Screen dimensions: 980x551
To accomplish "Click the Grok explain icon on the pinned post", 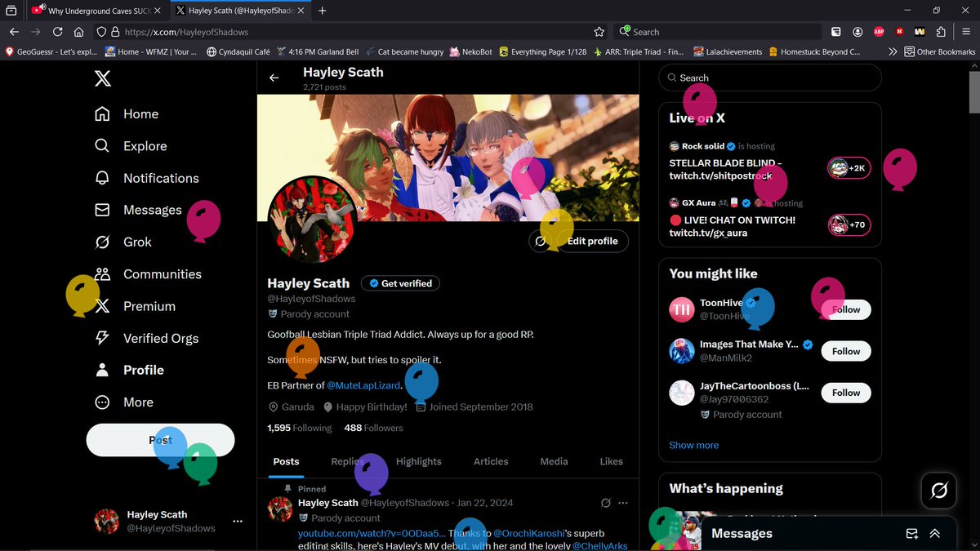I will click(x=605, y=503).
